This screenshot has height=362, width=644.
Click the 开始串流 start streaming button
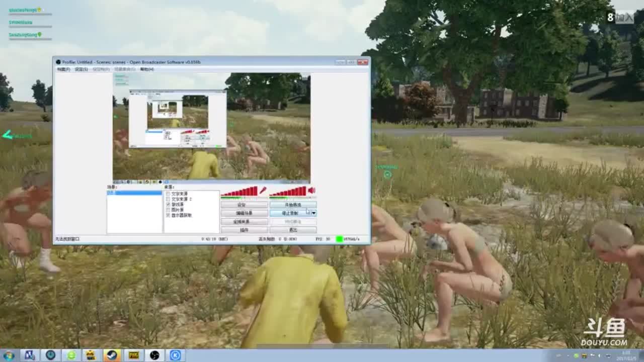[293, 205]
